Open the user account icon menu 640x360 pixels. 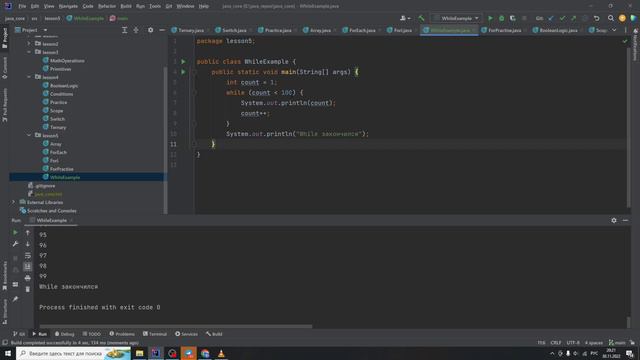(x=405, y=18)
